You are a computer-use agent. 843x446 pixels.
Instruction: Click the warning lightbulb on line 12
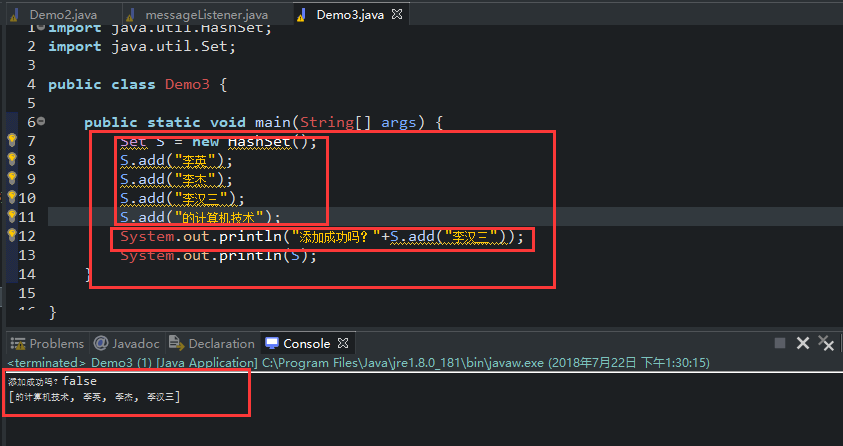pos(12,235)
